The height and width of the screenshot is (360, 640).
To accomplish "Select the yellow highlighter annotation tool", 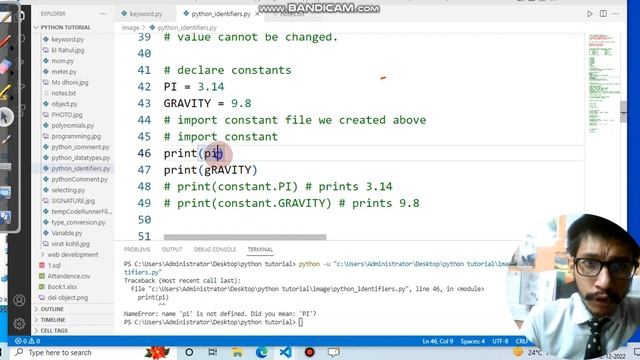I will 5,92.
